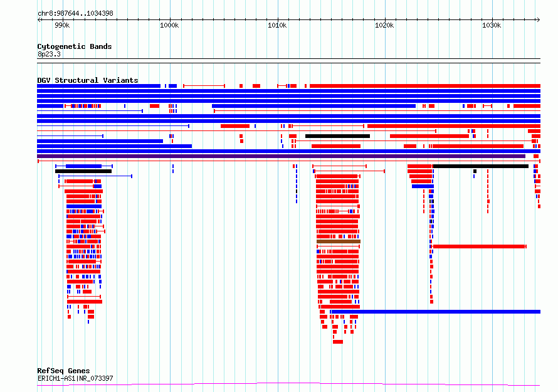Click the cytogenetic band 8p23.3 outline bar
Image resolution: width=558 pixels, height=392 pixels.
coord(288,61)
